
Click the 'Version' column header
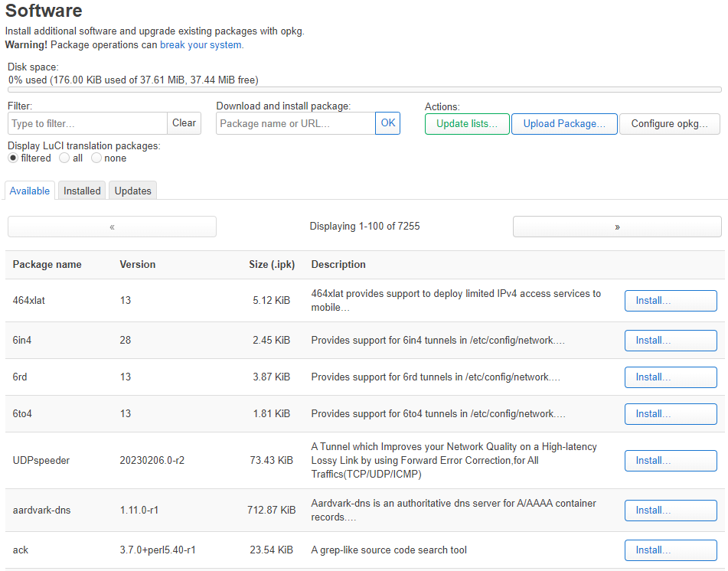138,265
